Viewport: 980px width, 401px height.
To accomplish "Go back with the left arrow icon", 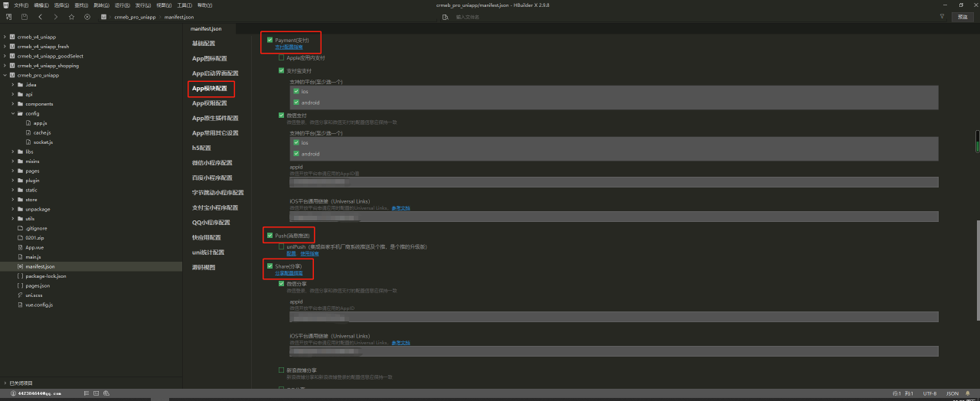I will pyautogui.click(x=41, y=16).
